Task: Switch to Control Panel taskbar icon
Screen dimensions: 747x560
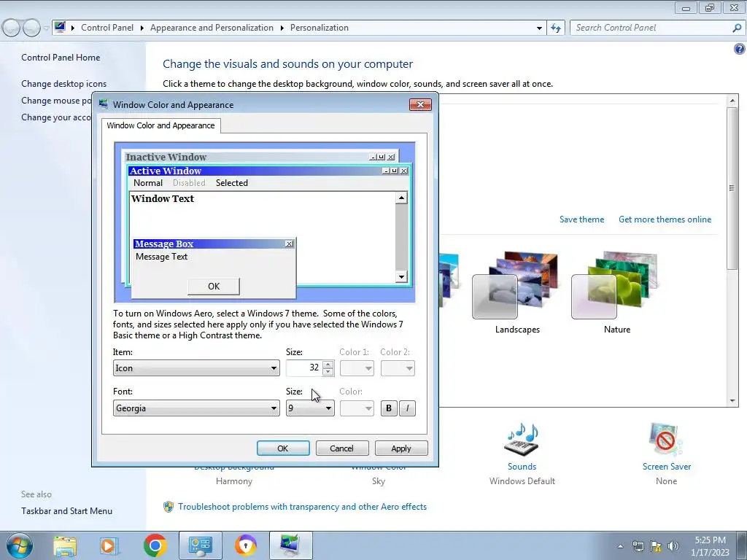Action: pyautogui.click(x=200, y=545)
